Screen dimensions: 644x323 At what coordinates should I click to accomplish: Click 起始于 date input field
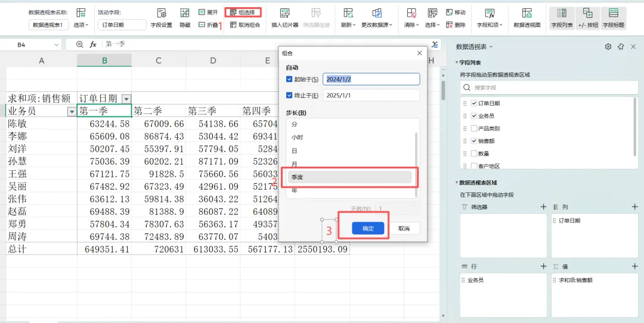tap(371, 79)
